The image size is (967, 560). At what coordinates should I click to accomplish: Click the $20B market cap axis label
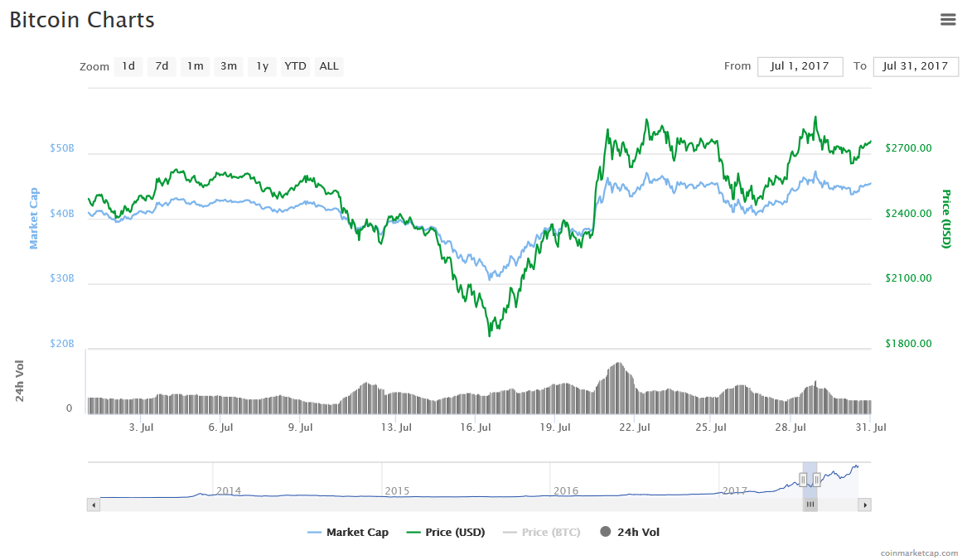61,344
